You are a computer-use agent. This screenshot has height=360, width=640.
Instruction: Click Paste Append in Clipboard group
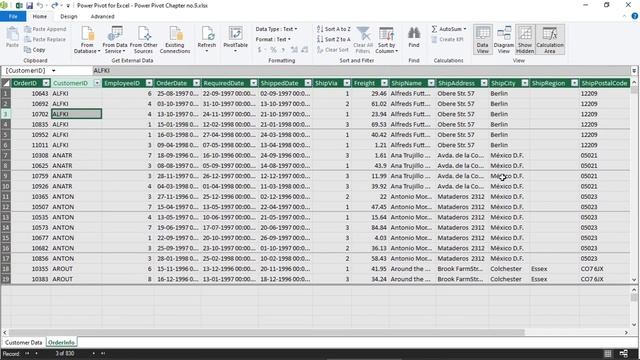click(x=45, y=29)
